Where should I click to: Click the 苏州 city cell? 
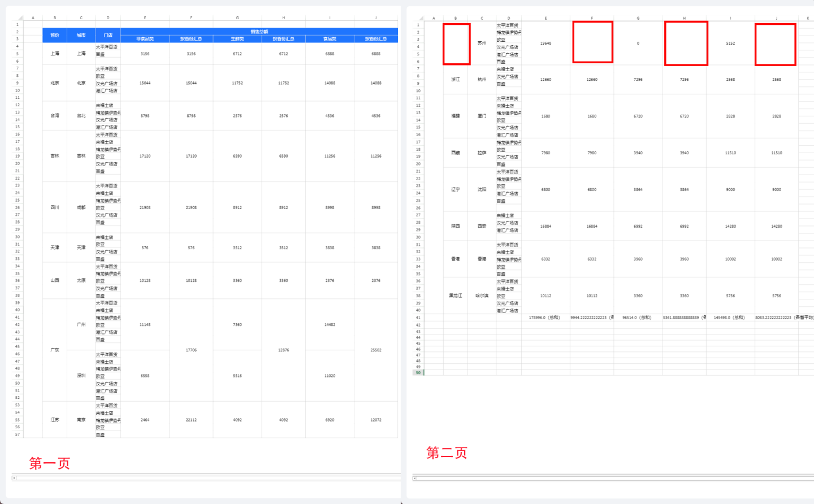point(482,43)
